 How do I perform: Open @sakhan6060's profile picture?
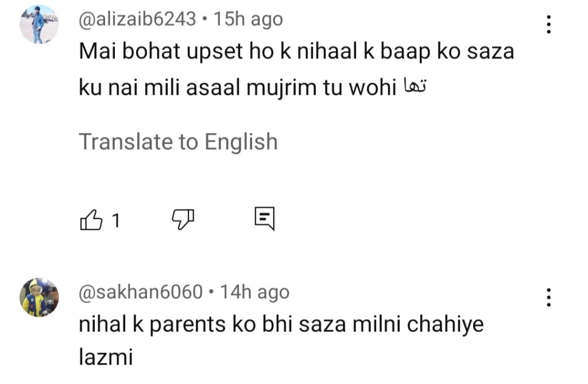click(x=39, y=297)
